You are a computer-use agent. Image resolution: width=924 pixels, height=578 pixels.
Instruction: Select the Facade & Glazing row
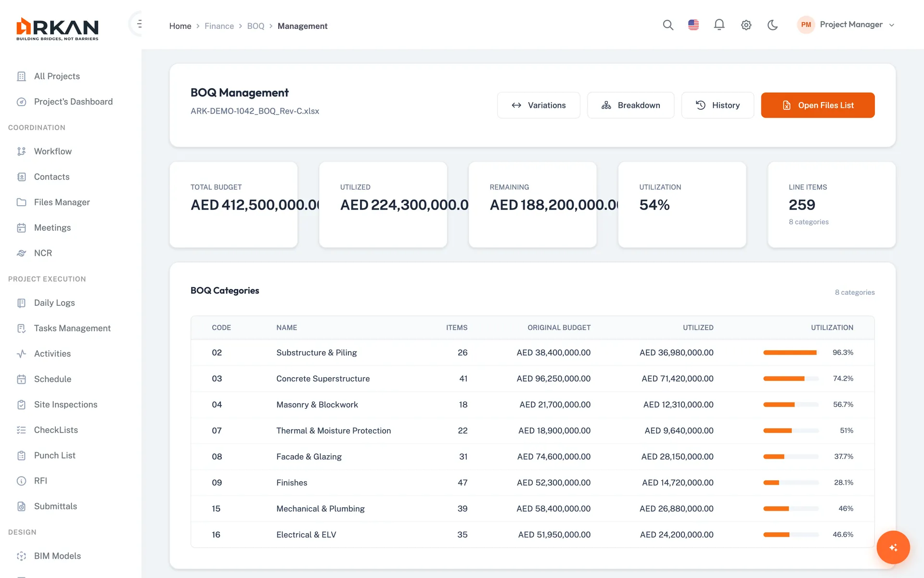(x=532, y=457)
